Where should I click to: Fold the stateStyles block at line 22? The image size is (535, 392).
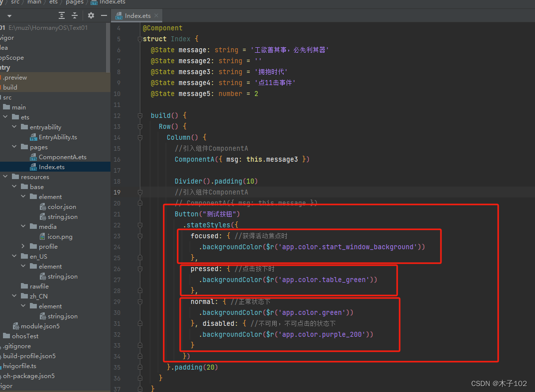pos(140,225)
